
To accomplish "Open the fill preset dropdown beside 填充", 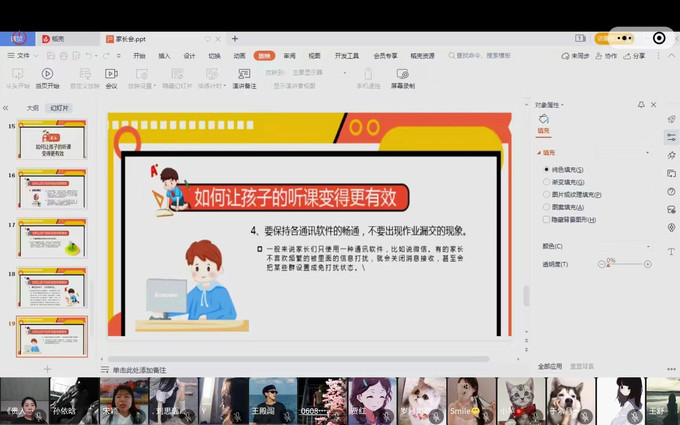I will click(x=623, y=153).
